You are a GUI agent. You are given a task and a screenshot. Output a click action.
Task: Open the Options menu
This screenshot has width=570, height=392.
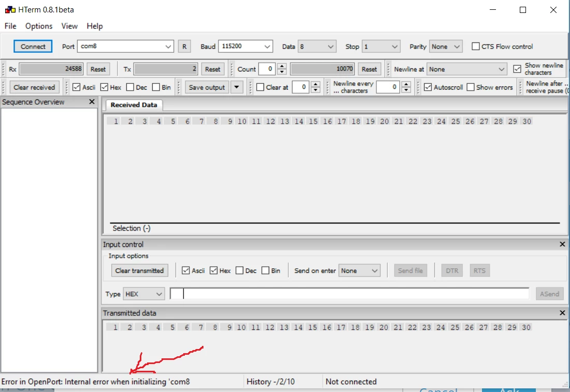point(39,26)
